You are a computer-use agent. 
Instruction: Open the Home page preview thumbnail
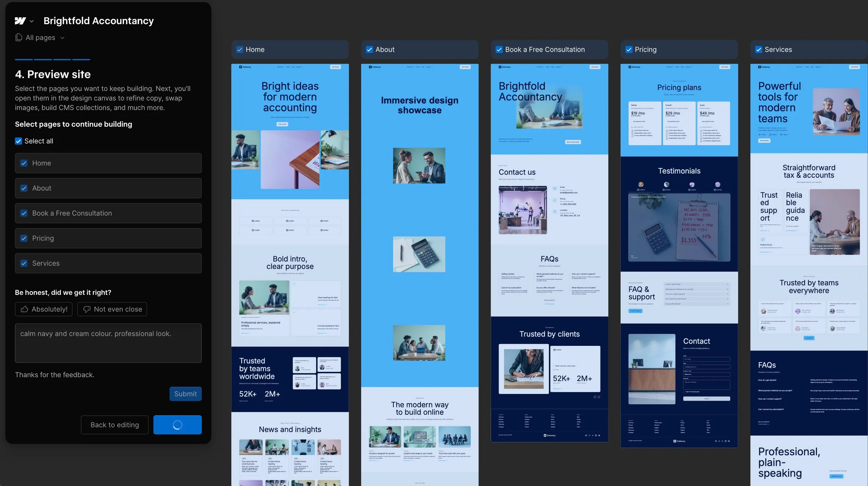pyautogui.click(x=290, y=275)
